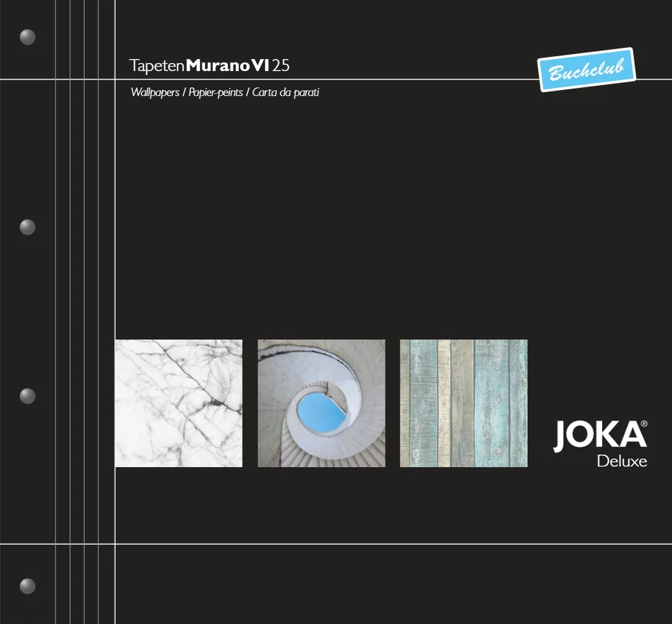Screen dimensions: 672x624
Task: Click the blue Buchclub badge
Action: 586,69
